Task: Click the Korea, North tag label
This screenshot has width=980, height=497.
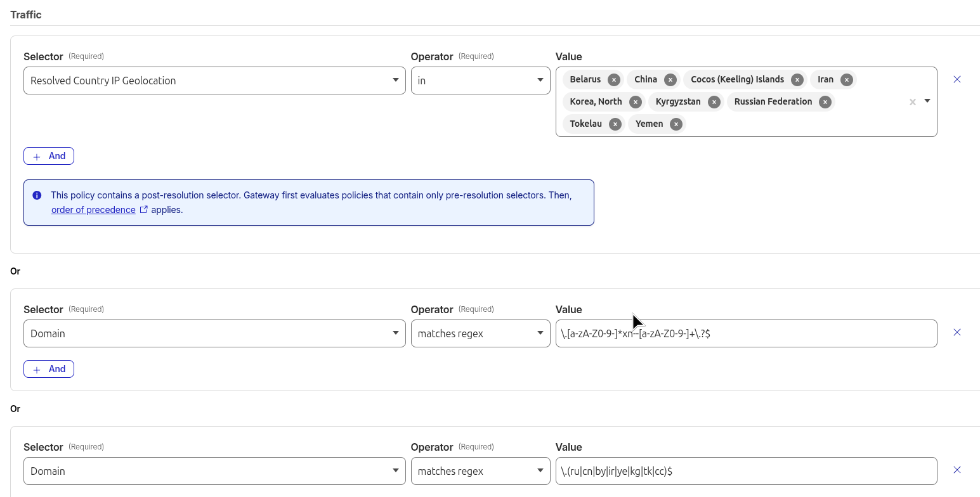Action: [x=596, y=101]
